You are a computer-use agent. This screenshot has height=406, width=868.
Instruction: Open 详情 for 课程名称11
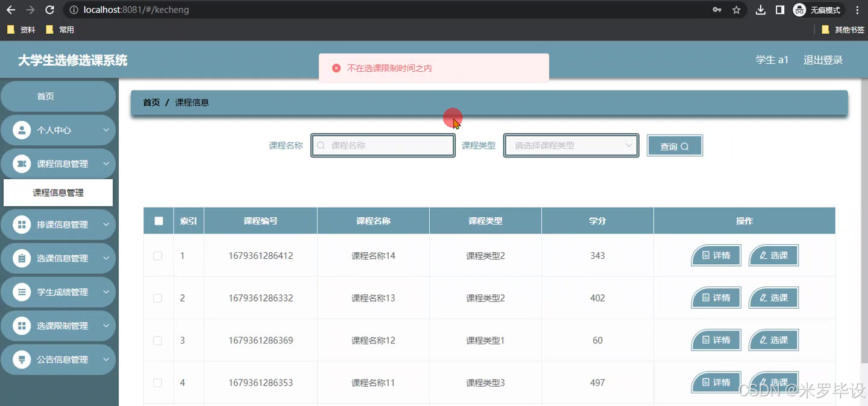pos(716,382)
